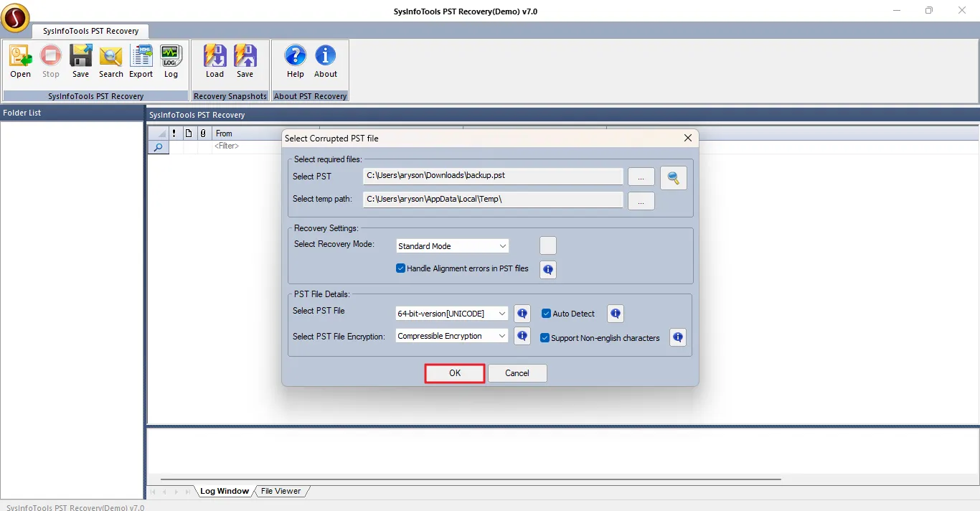Toggle Support Non-english characters checkbox
This screenshot has width=980, height=511.
coord(545,338)
